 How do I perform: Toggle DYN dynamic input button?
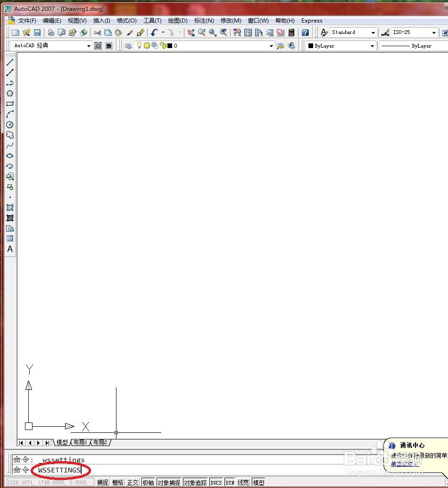[x=230, y=482]
